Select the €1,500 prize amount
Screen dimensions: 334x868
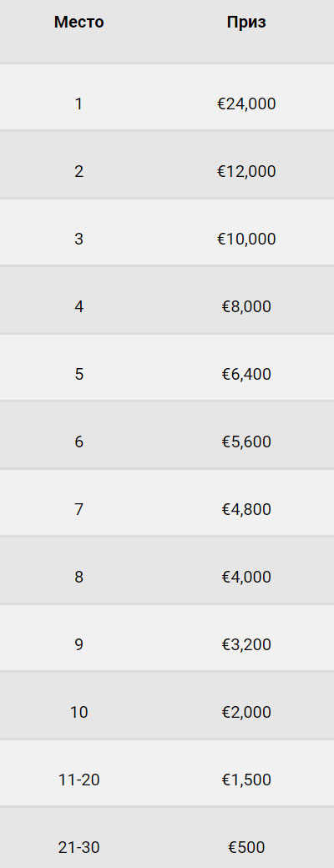coord(246,780)
